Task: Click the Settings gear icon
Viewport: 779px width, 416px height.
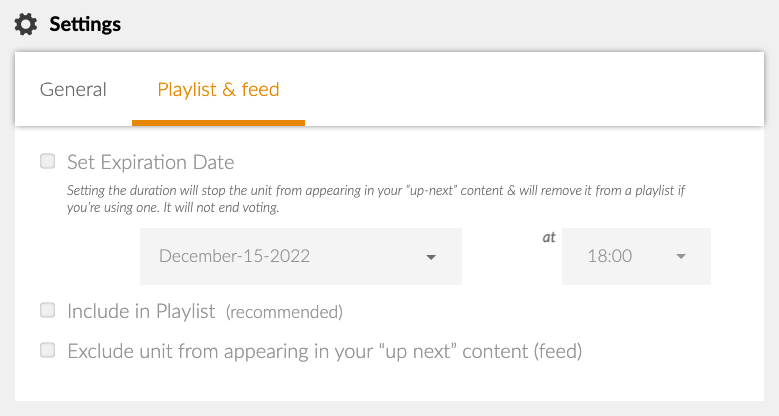Action: tap(26, 24)
